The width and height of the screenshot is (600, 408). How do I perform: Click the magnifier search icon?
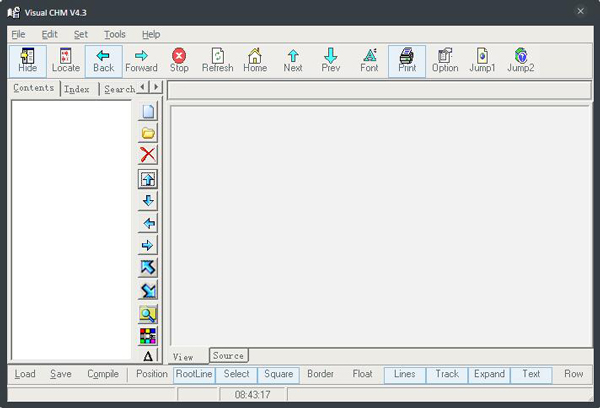(x=148, y=314)
